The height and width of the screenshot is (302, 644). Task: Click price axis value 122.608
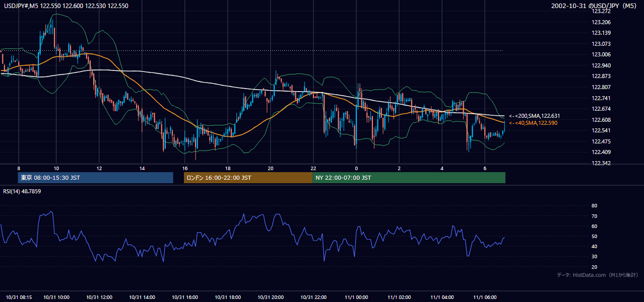click(601, 120)
